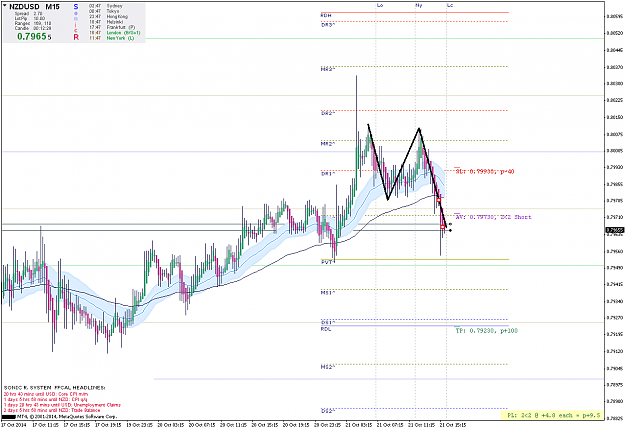Screen dimensions: 625x429
Task: Click the USD Core CPI m/m headline
Action: point(45,394)
